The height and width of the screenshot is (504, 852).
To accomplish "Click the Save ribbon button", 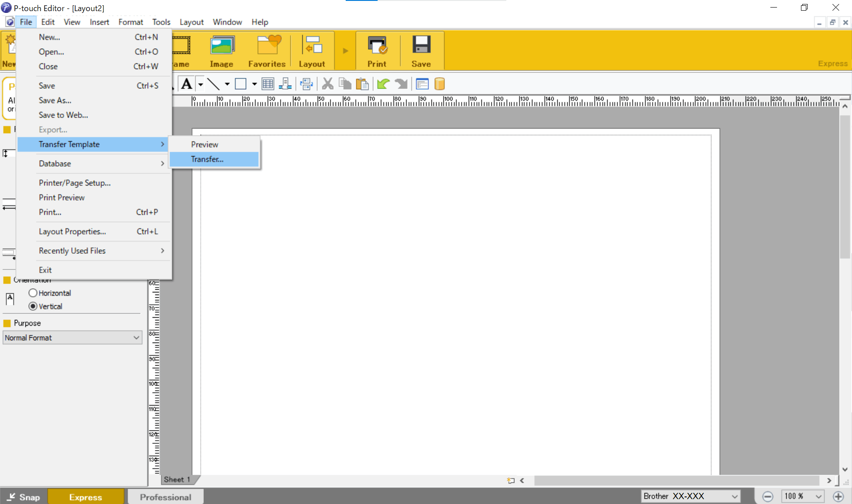I will [421, 51].
